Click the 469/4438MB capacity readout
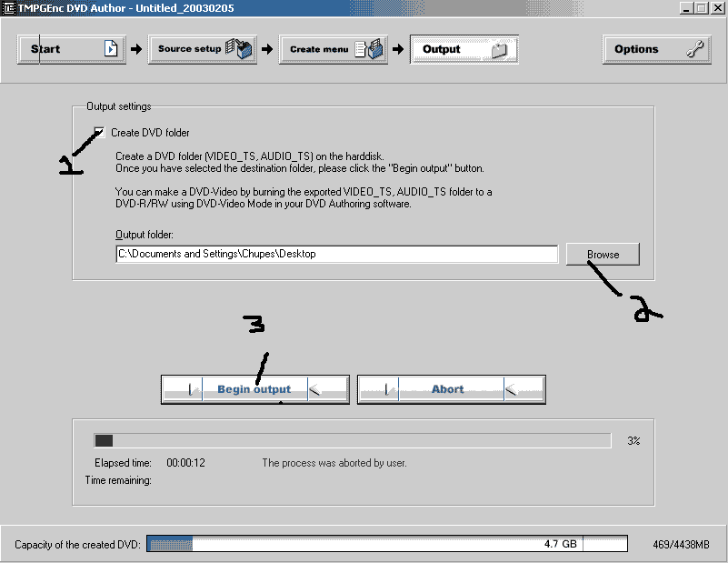728x563 pixels. 681,545
